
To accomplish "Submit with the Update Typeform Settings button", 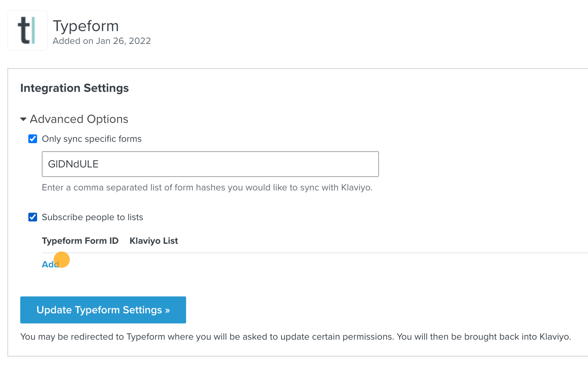I will click(x=103, y=310).
